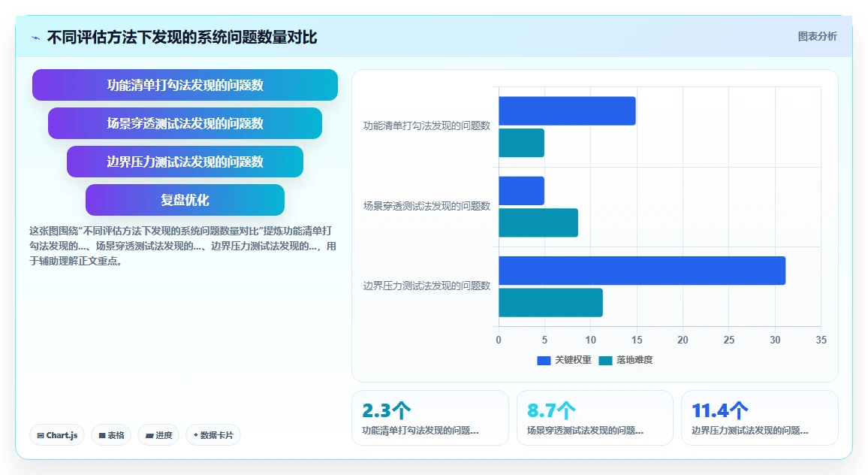Click the teal 落地难度 legend color box
The image size is (868, 475).
click(x=605, y=360)
